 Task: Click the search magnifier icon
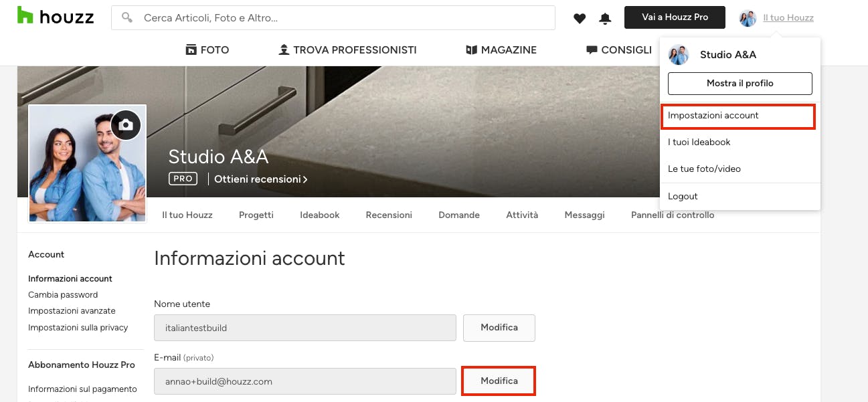click(126, 18)
